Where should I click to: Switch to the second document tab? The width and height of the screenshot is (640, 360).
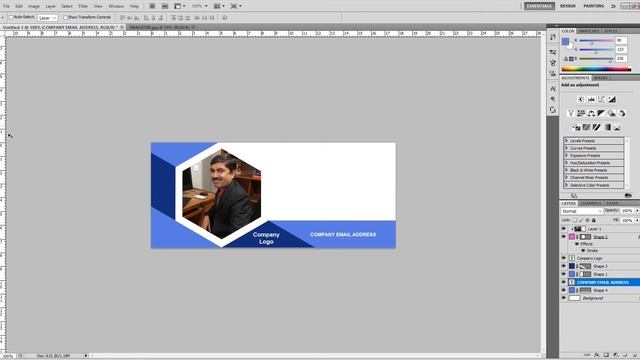point(159,27)
